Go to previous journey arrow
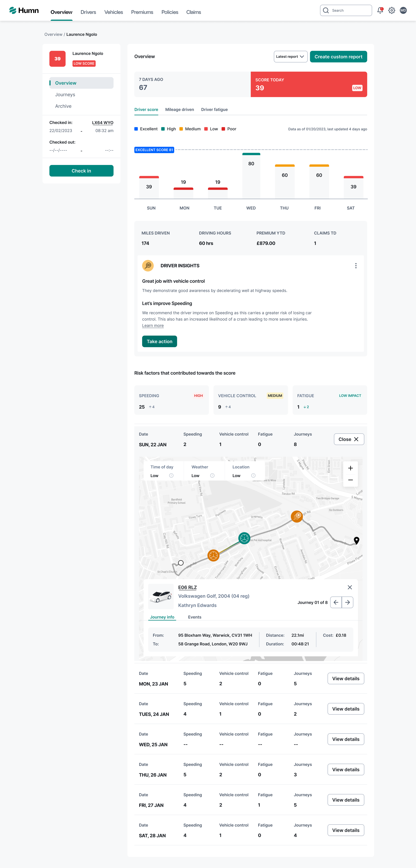This screenshot has height=868, width=416. pyautogui.click(x=336, y=603)
